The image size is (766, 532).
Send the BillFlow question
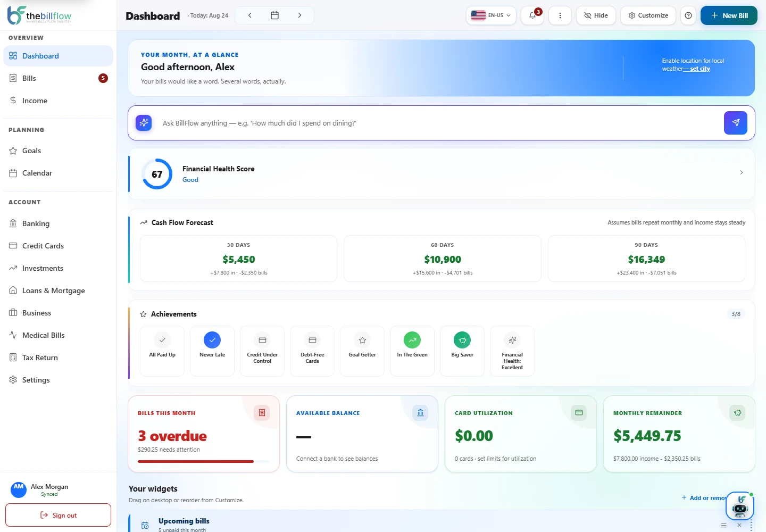tap(736, 123)
